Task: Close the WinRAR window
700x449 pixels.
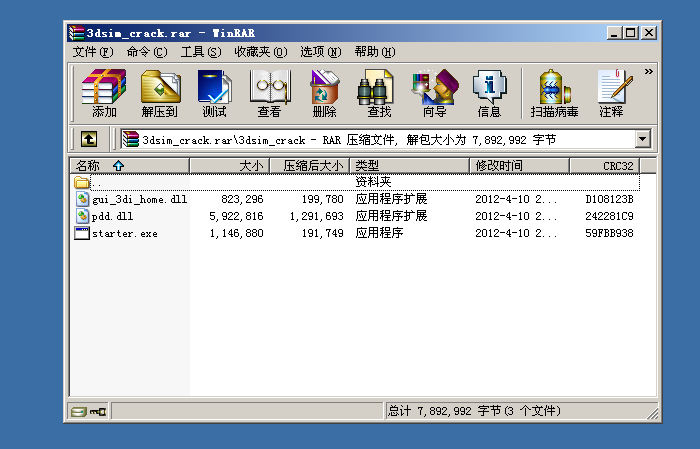Action: 649,33
